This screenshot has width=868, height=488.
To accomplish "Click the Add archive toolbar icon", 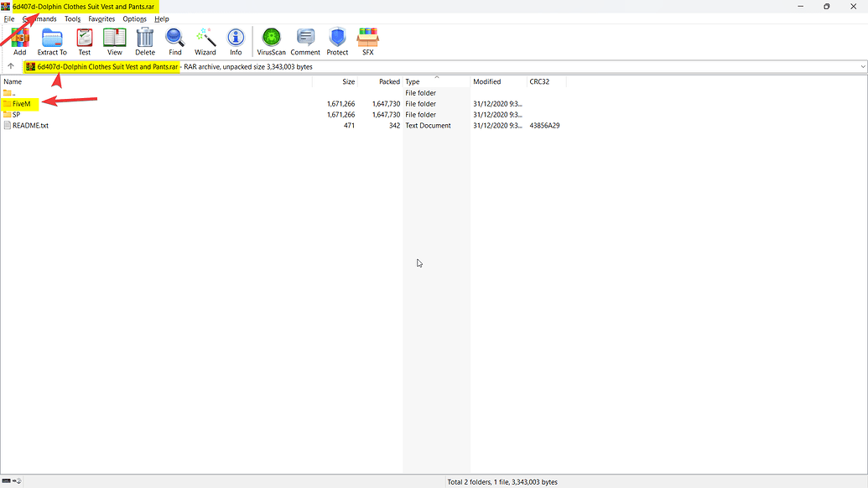I will tap(19, 40).
